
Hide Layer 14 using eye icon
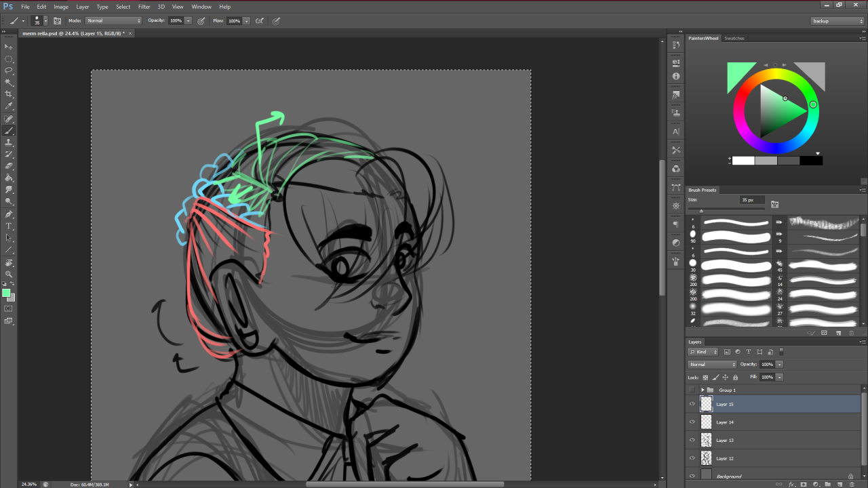(x=692, y=422)
